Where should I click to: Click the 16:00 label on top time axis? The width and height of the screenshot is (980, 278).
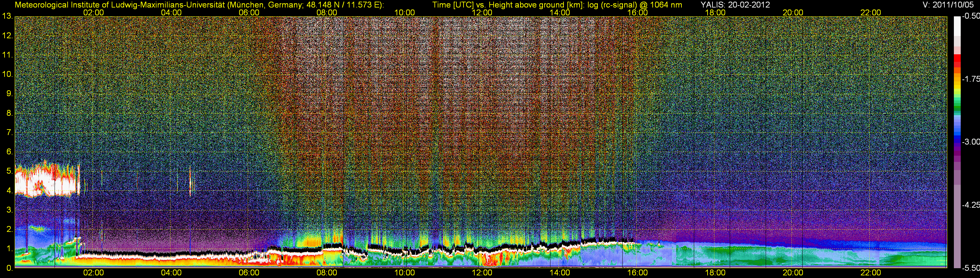pos(637,12)
